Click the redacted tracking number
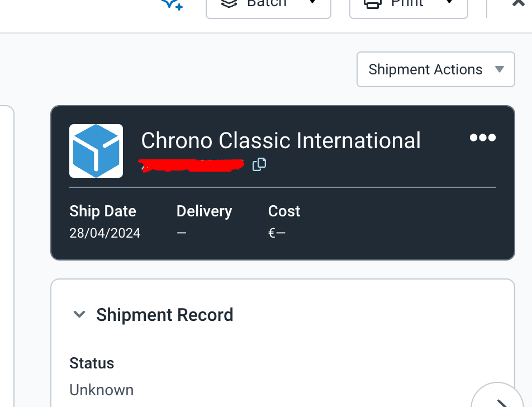The image size is (532, 407). [191, 165]
